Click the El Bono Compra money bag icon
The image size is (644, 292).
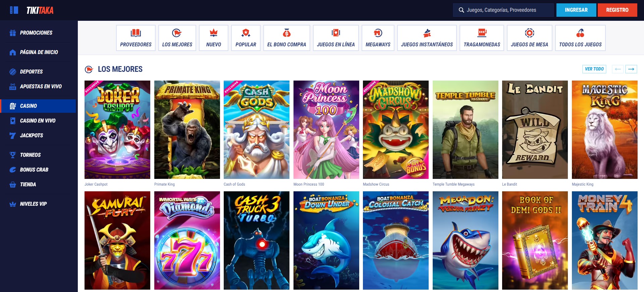[287, 33]
